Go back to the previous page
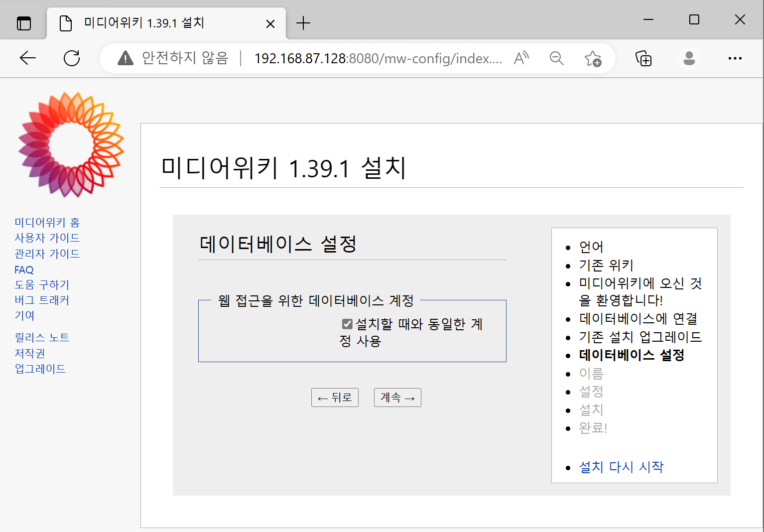 coord(28,58)
